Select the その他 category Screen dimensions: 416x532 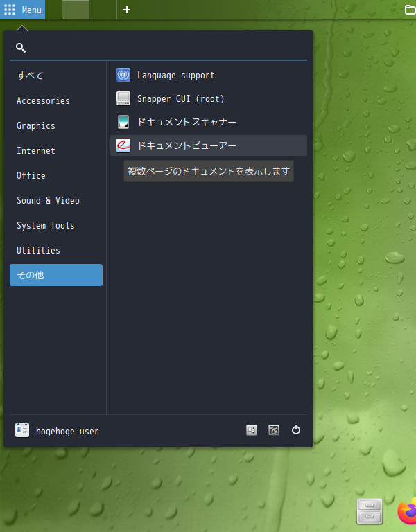pyautogui.click(x=56, y=275)
